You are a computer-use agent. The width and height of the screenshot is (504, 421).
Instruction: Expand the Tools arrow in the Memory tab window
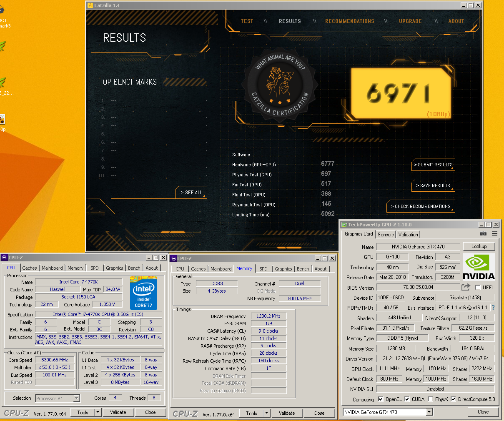point(267,413)
